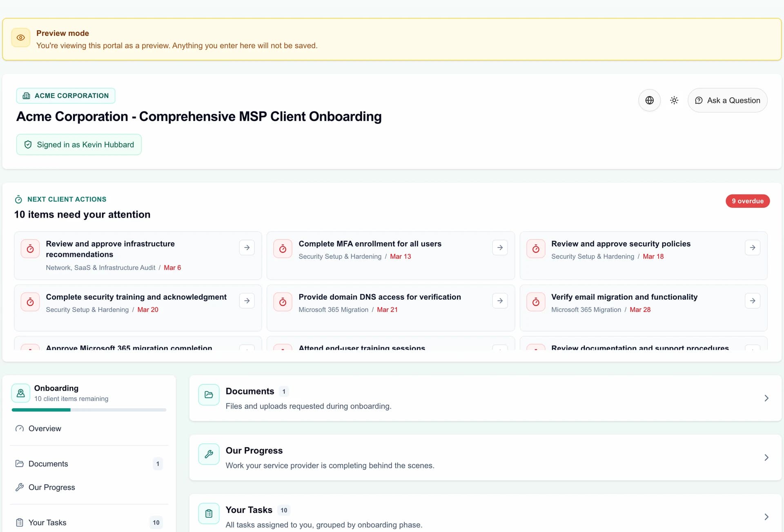Click the Our Progress card heading
The width and height of the screenshot is (784, 532).
coord(254,450)
